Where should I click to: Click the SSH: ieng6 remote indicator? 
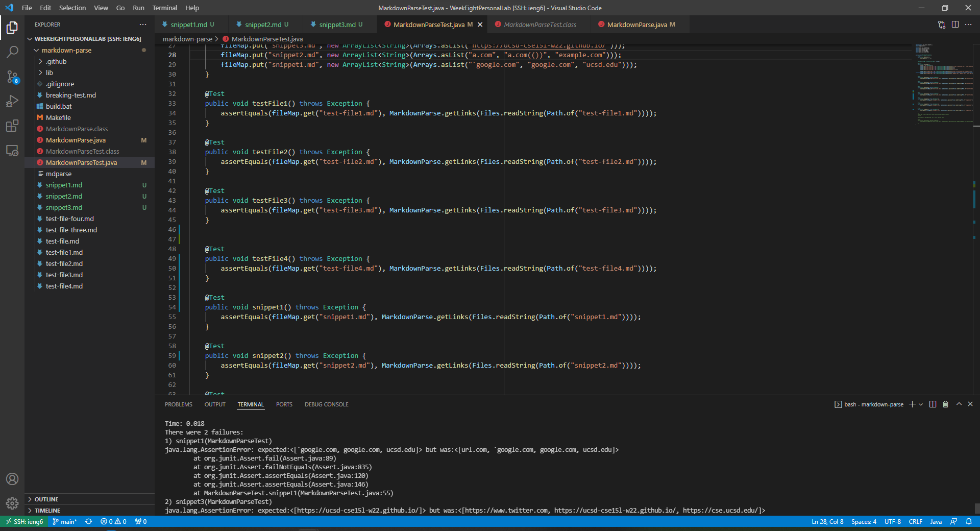pos(24,521)
